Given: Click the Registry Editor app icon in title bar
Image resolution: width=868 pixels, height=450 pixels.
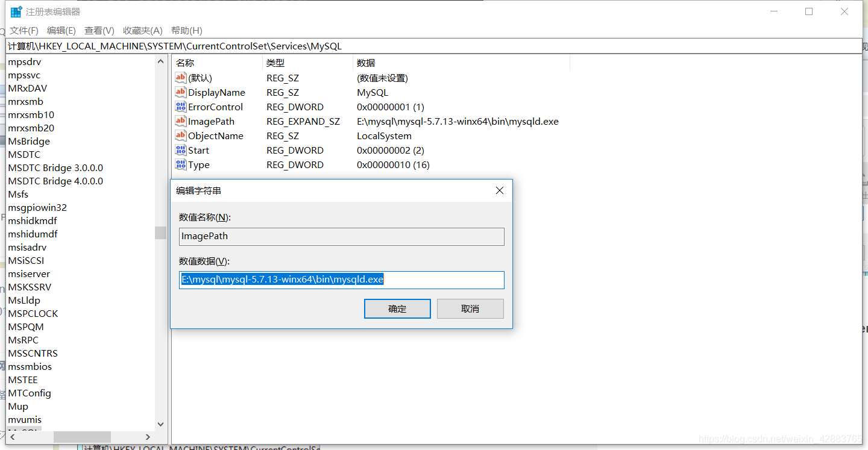Looking at the screenshot, I should 16,11.
